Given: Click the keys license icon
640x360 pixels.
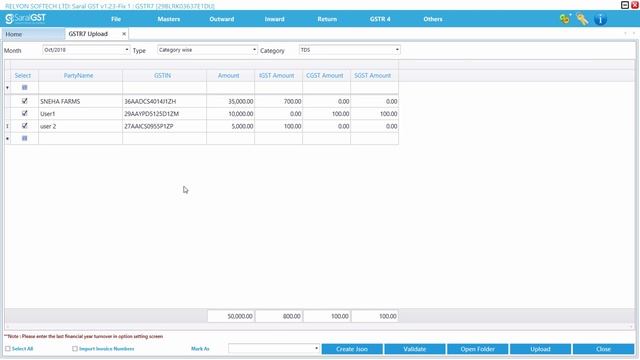Looking at the screenshot, I should tap(582, 19).
